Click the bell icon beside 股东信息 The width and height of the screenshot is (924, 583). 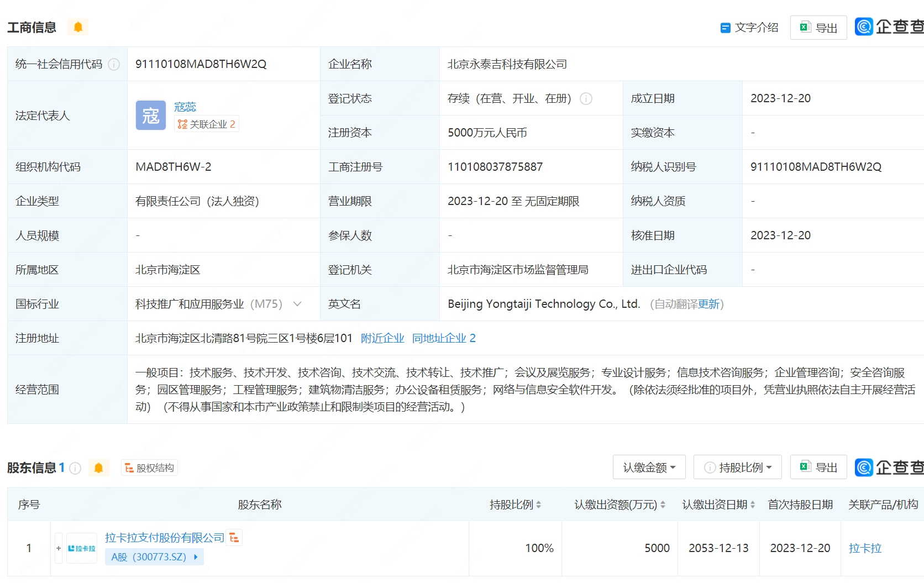pos(98,468)
